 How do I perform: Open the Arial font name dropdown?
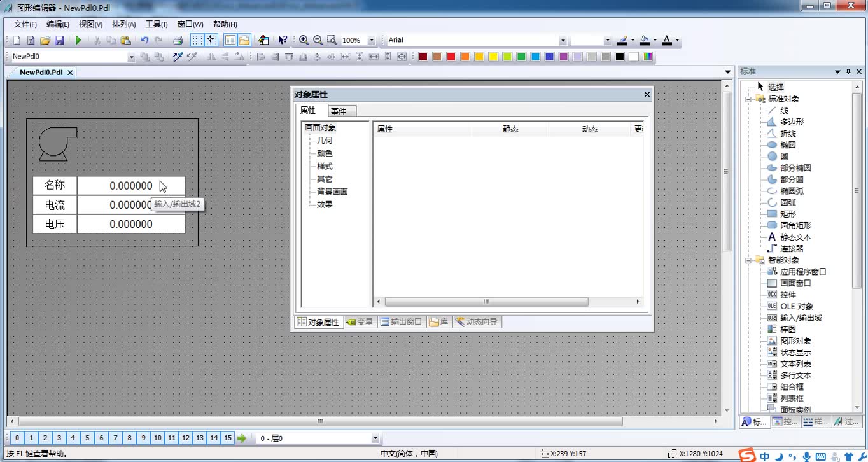point(563,40)
